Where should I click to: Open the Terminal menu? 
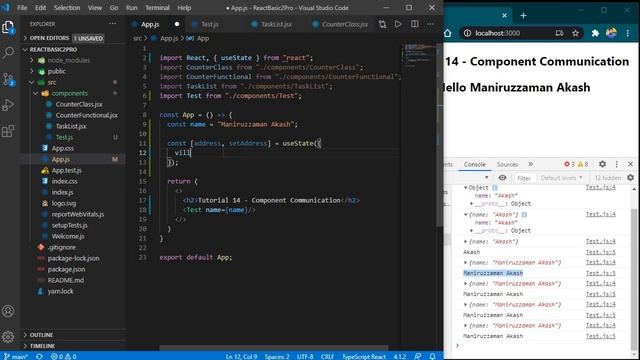click(157, 8)
